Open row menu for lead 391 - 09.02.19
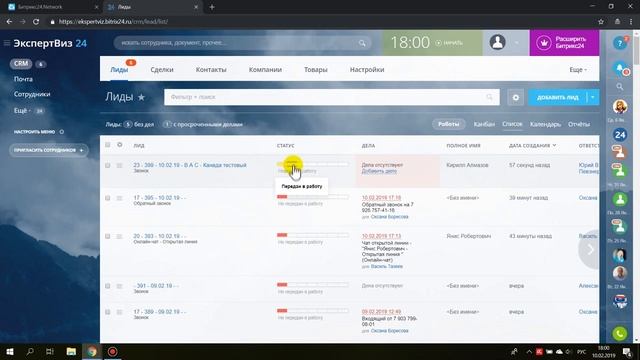 tap(119, 286)
